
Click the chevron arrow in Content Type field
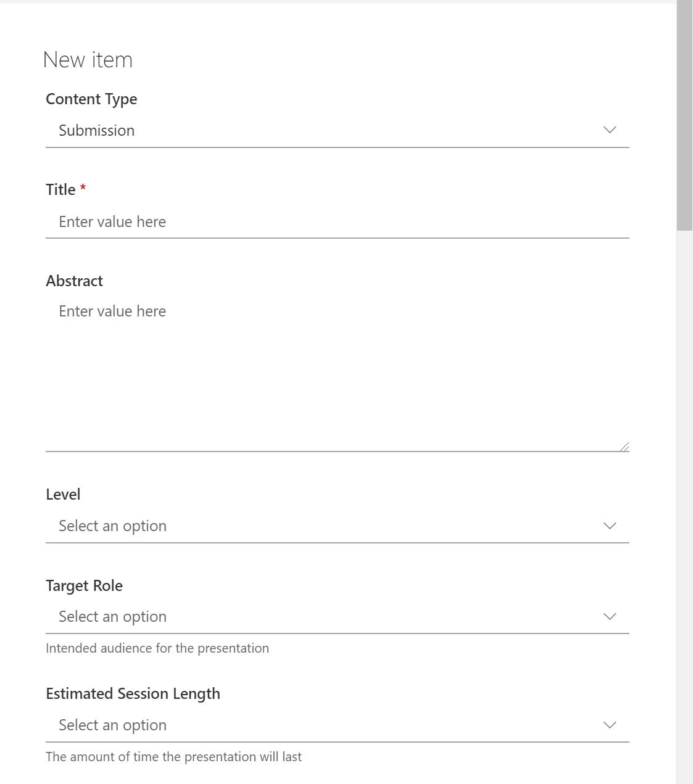pyautogui.click(x=610, y=130)
